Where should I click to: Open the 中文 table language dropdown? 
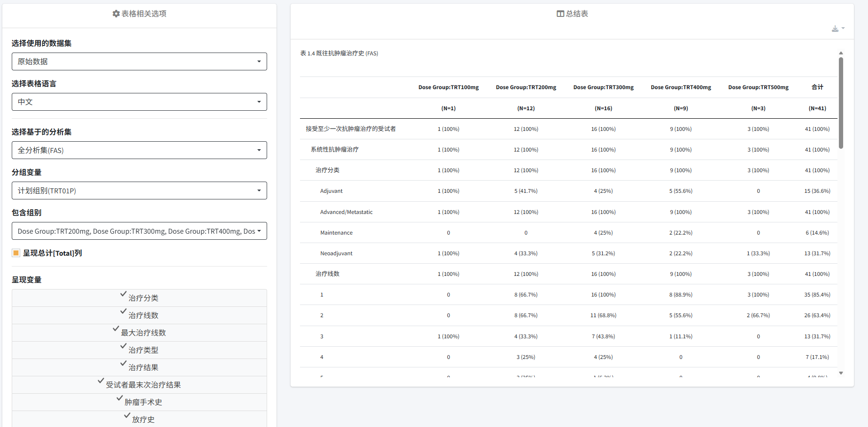point(139,102)
